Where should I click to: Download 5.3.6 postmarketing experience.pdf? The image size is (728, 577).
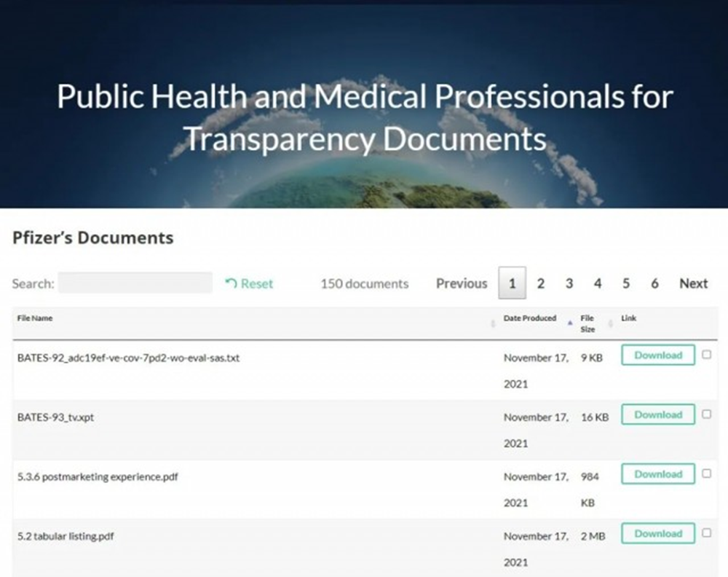point(658,474)
